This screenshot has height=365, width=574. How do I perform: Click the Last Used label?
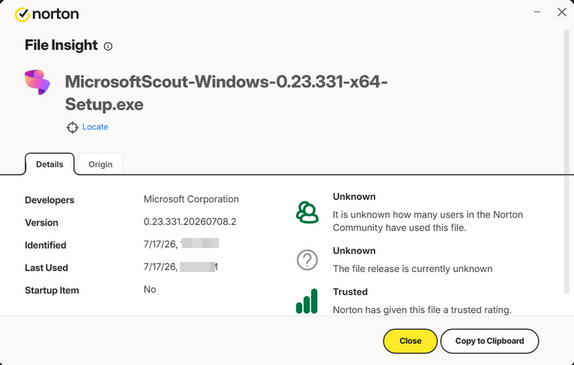click(x=46, y=268)
